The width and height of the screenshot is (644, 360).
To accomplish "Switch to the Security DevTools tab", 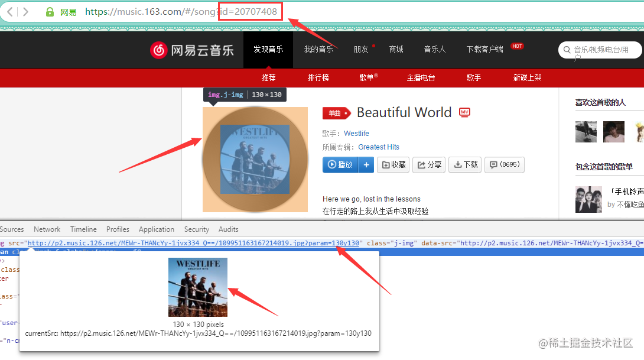I will [196, 229].
